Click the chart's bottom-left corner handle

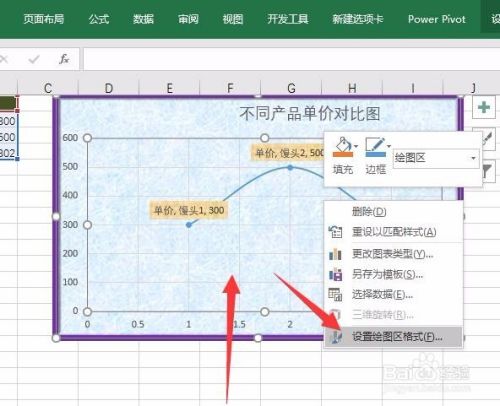pyautogui.click(x=56, y=338)
